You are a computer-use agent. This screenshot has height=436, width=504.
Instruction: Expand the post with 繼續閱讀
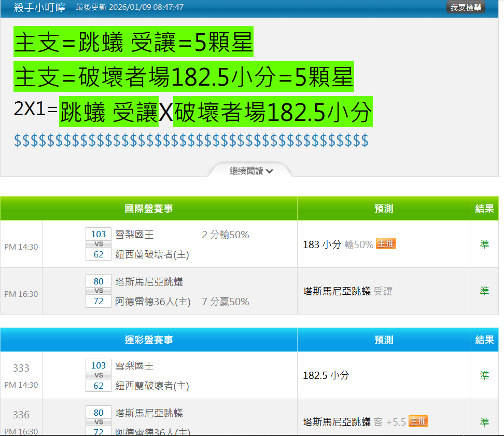[251, 171]
